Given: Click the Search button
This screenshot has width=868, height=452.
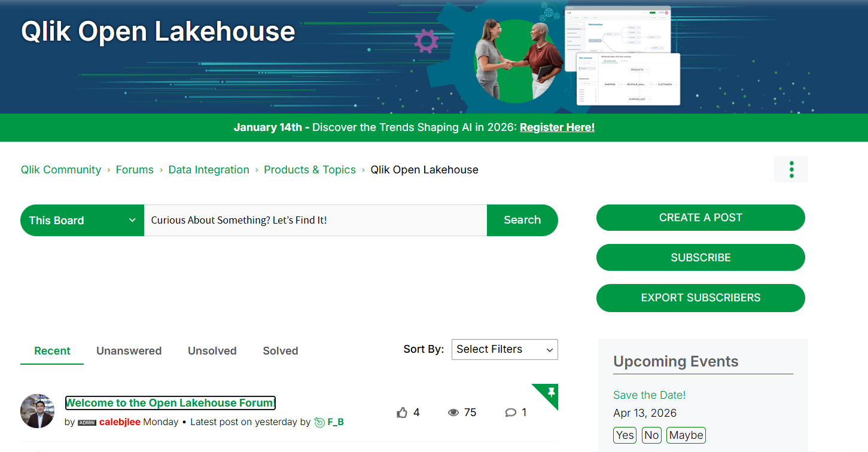Looking at the screenshot, I should point(522,220).
